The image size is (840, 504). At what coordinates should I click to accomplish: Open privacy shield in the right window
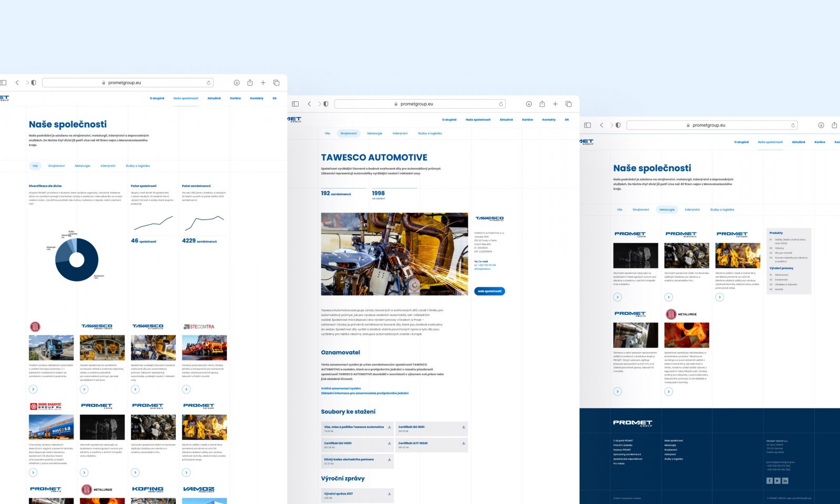tap(618, 125)
